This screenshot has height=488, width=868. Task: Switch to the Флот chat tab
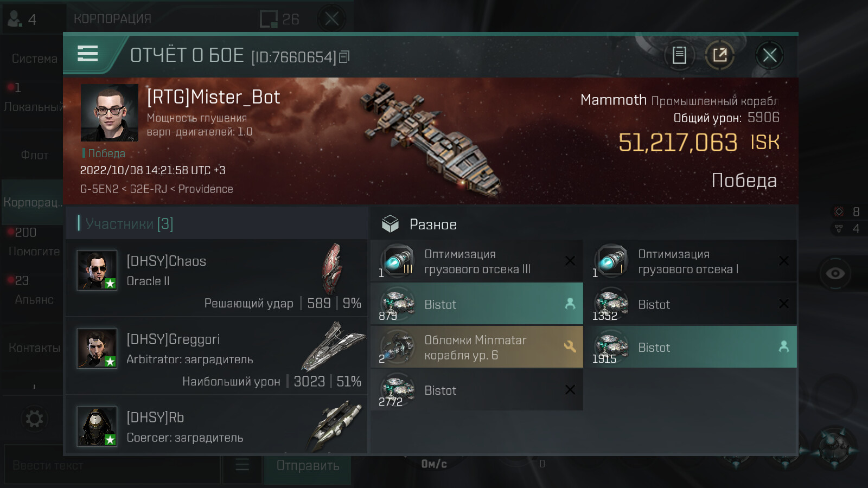click(x=34, y=155)
